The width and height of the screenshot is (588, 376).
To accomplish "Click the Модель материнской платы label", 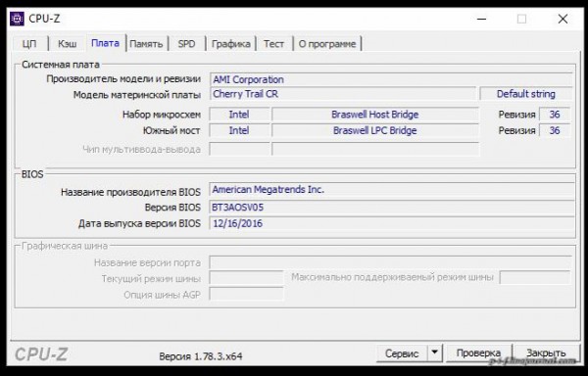I will pyautogui.click(x=137, y=95).
